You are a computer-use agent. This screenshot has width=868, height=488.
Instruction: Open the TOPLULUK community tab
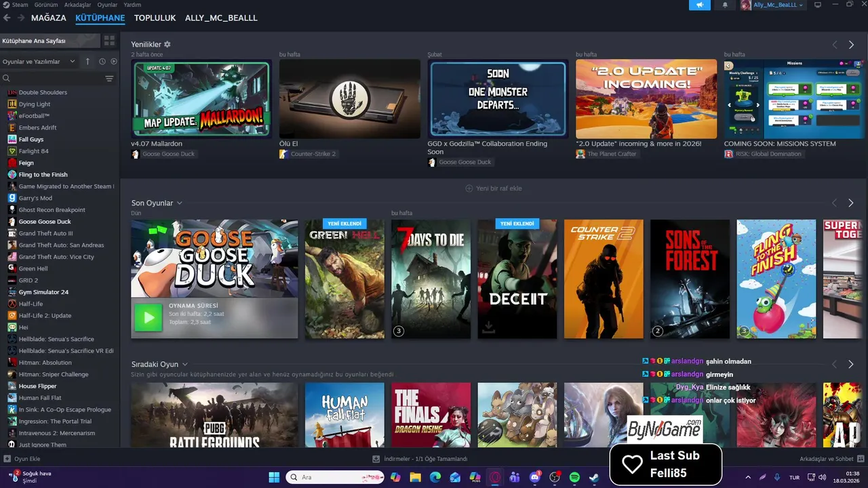coord(155,18)
